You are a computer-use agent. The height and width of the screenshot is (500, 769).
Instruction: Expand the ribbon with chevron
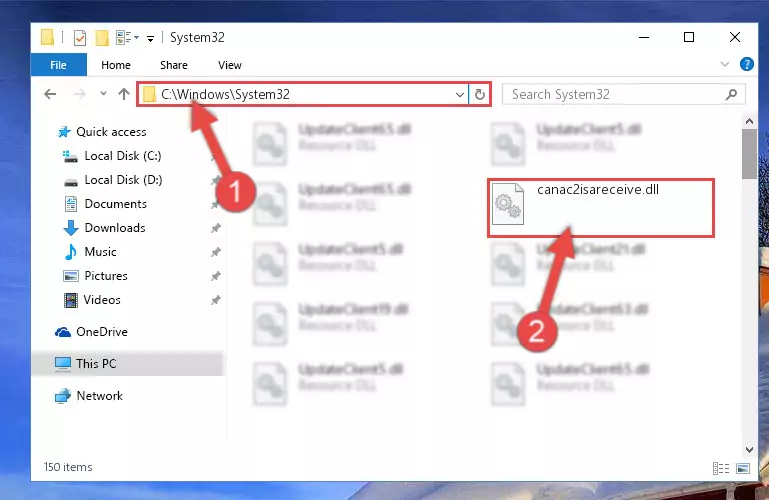pos(724,64)
